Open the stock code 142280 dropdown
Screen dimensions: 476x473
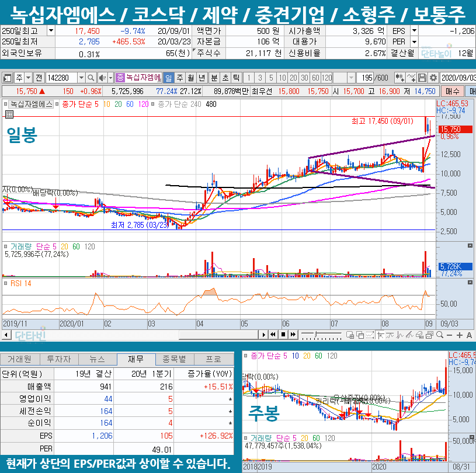point(81,78)
